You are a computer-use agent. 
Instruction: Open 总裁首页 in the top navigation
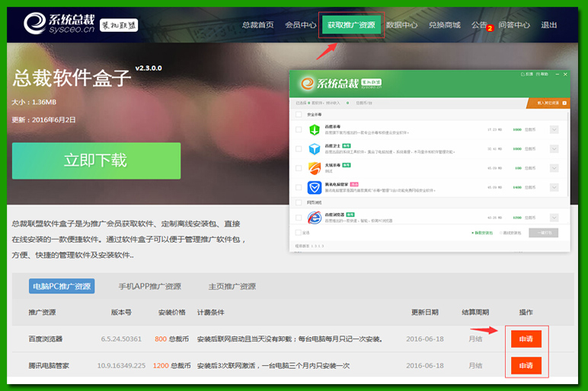coord(257,24)
